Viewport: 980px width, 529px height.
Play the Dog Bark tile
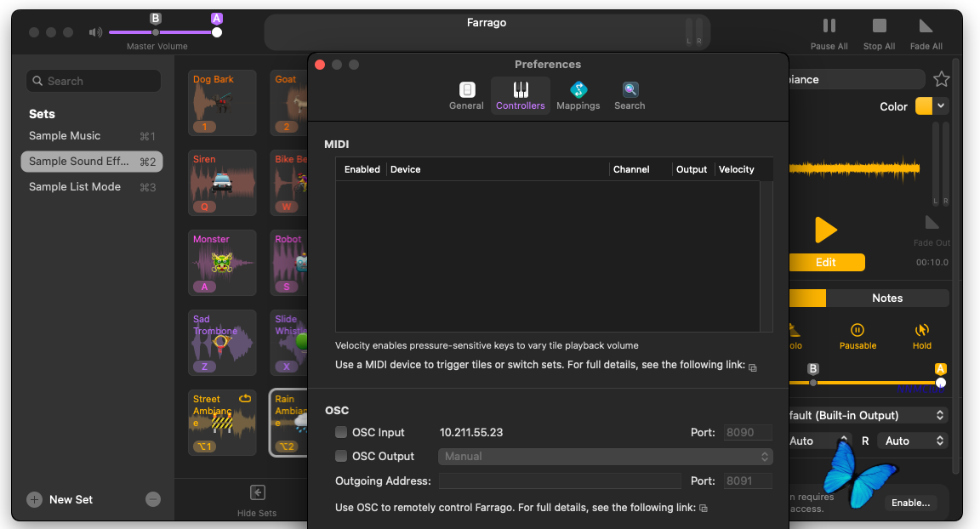(222, 102)
